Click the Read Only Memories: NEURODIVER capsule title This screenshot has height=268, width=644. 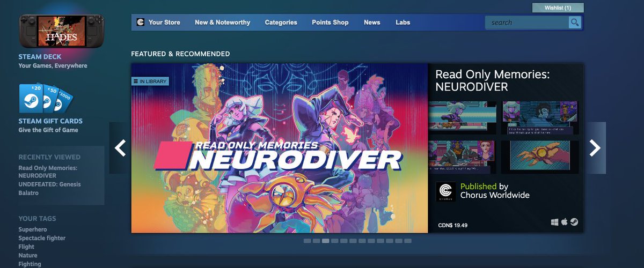tap(492, 80)
